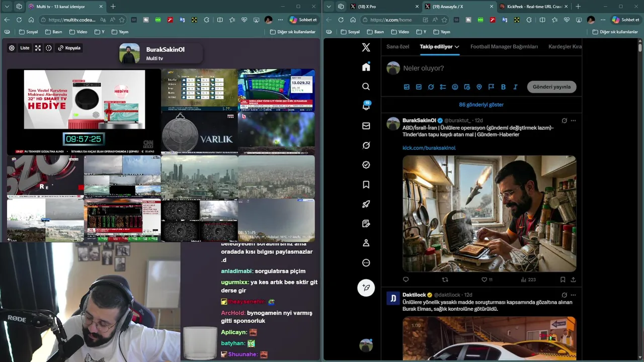Open X notifications bell with 19 badge

point(366,106)
